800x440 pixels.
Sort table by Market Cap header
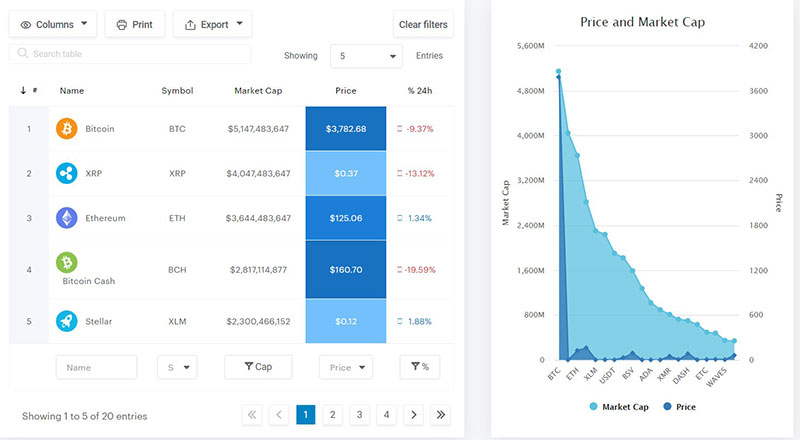click(258, 90)
